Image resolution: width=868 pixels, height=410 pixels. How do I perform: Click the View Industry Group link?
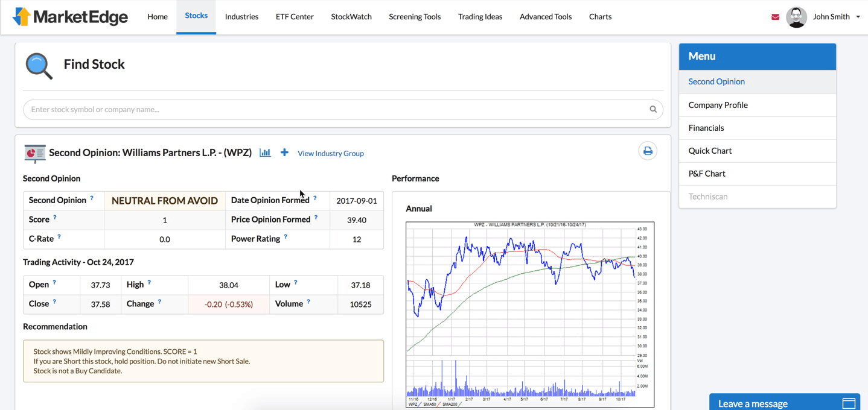tap(331, 153)
